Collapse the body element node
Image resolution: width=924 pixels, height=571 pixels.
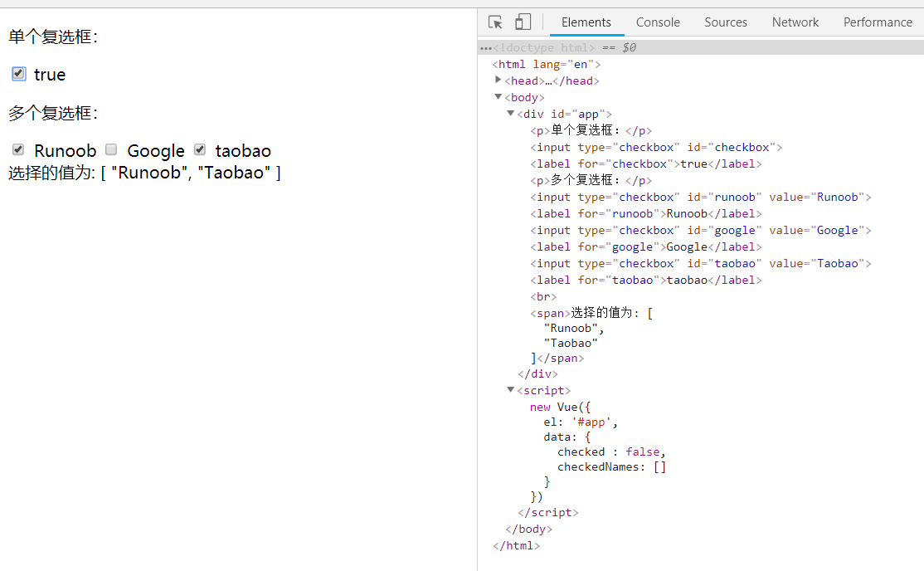tap(498, 97)
